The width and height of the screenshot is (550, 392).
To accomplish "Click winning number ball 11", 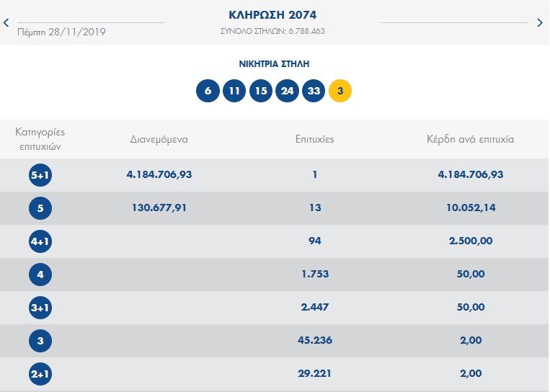I will (234, 92).
